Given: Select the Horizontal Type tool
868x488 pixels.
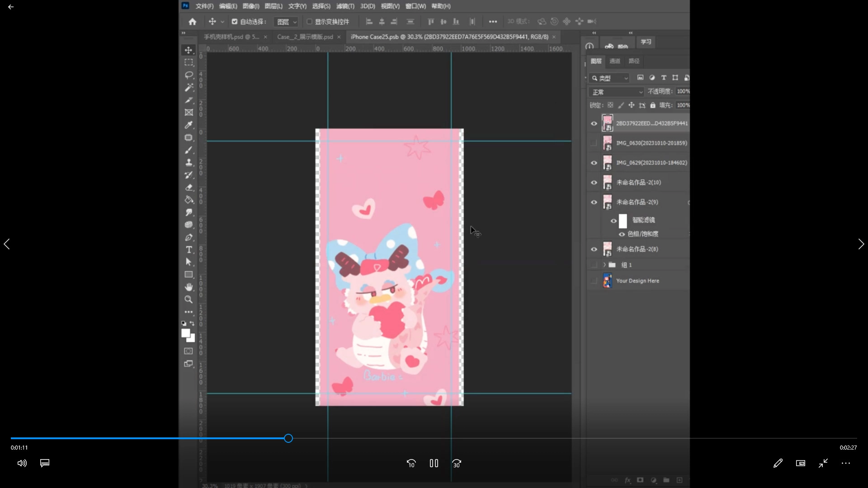Looking at the screenshot, I should pos(189,250).
